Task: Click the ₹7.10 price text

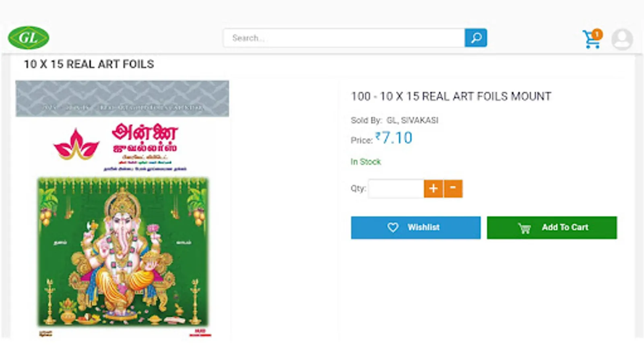Action: pos(394,138)
